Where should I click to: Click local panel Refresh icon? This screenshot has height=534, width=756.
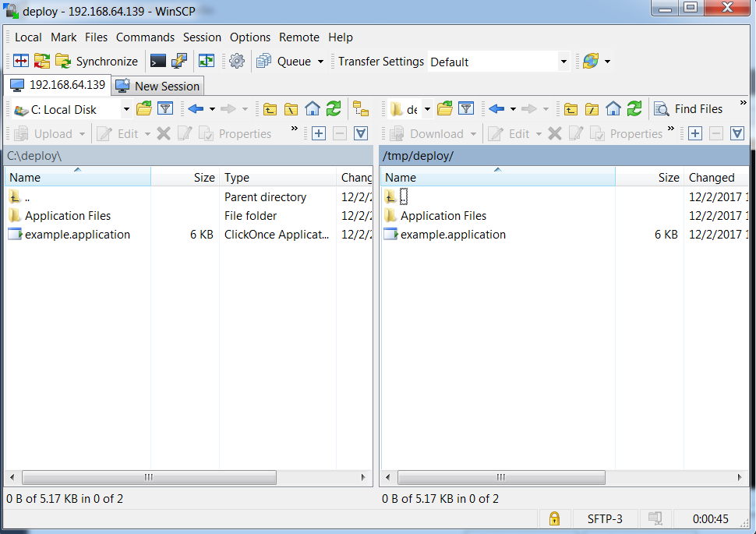[x=334, y=108]
